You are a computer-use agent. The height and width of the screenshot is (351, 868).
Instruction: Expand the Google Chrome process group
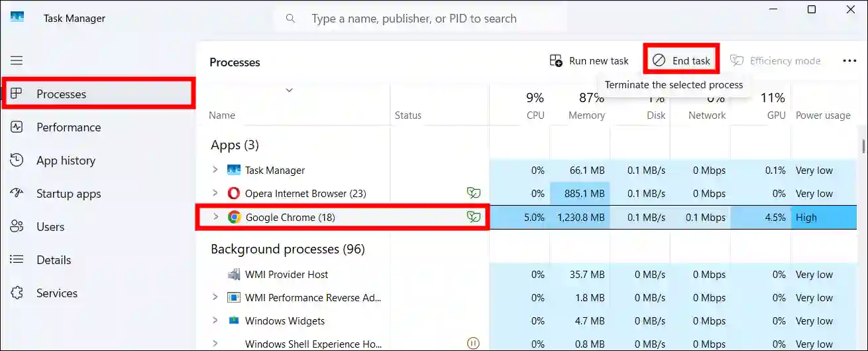(215, 217)
